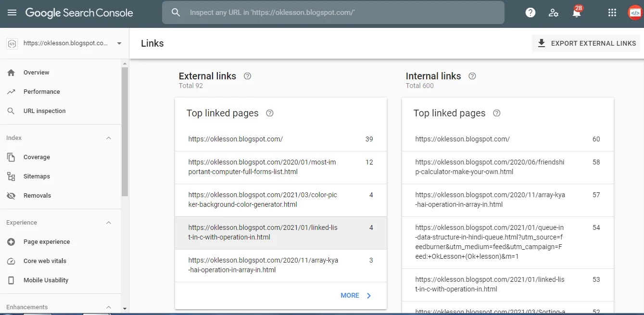Click the Mobile Usability phone icon
This screenshot has height=315, width=644.
tap(11, 280)
